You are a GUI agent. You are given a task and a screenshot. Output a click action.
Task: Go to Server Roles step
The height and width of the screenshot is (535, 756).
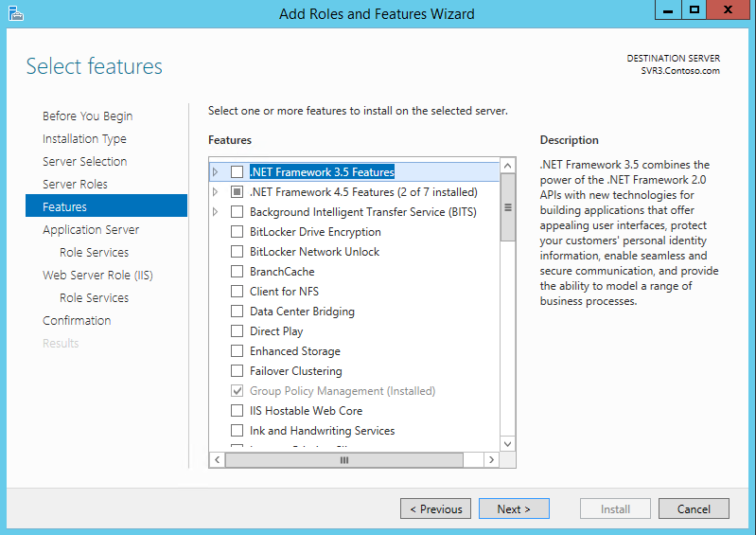(x=75, y=185)
